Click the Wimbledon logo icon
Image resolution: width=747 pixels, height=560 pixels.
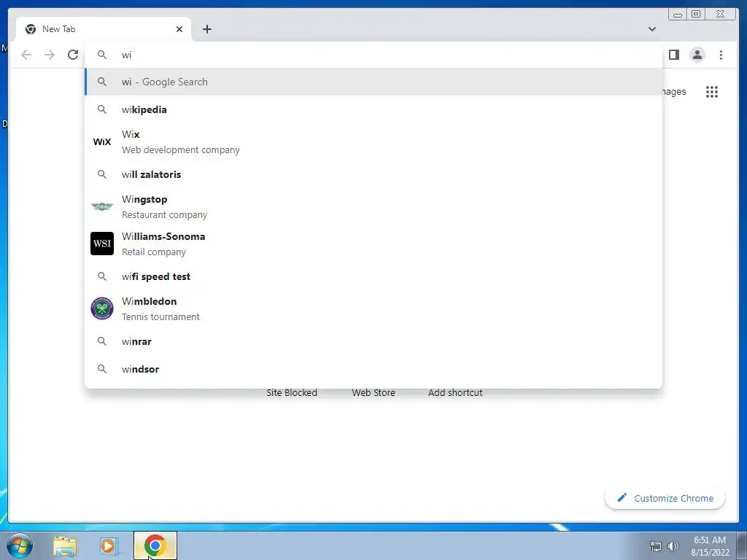[102, 308]
